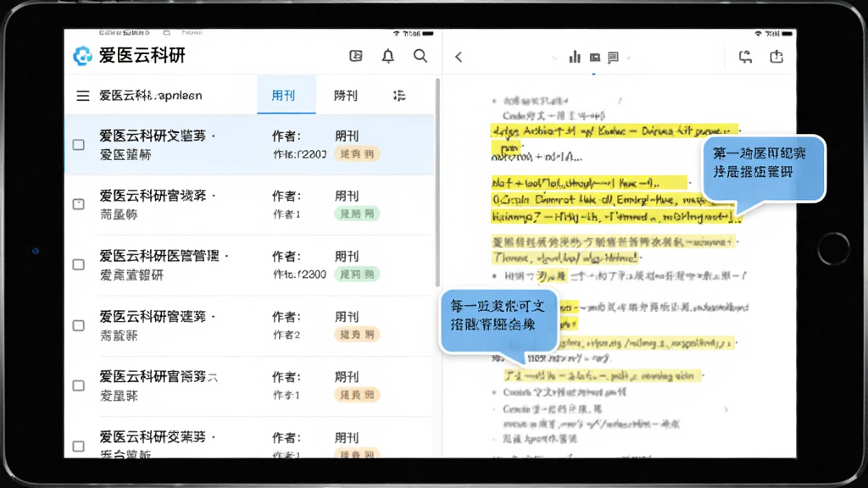Viewport: 868px width, 488px height.
Task: Click the last yellow highlighted line above the bullets
Action: pyautogui.click(x=603, y=375)
